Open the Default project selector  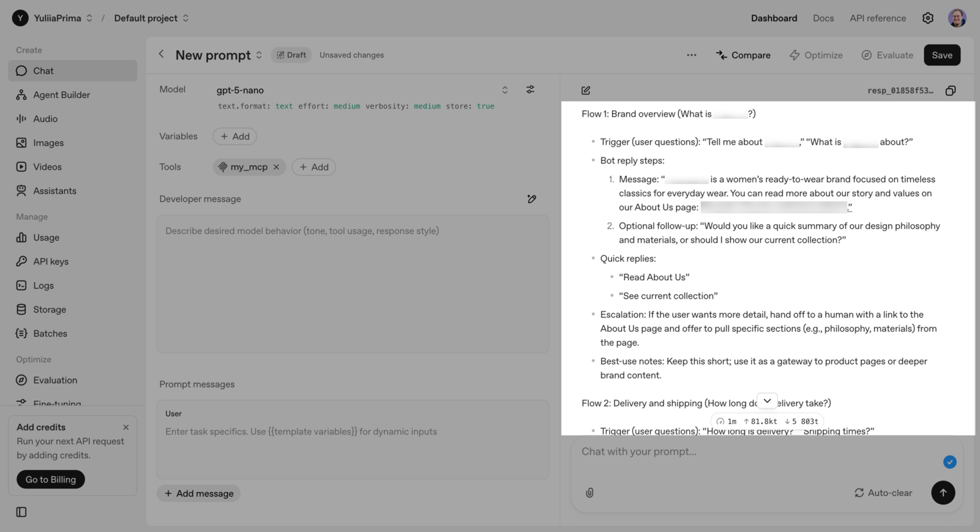click(x=146, y=18)
